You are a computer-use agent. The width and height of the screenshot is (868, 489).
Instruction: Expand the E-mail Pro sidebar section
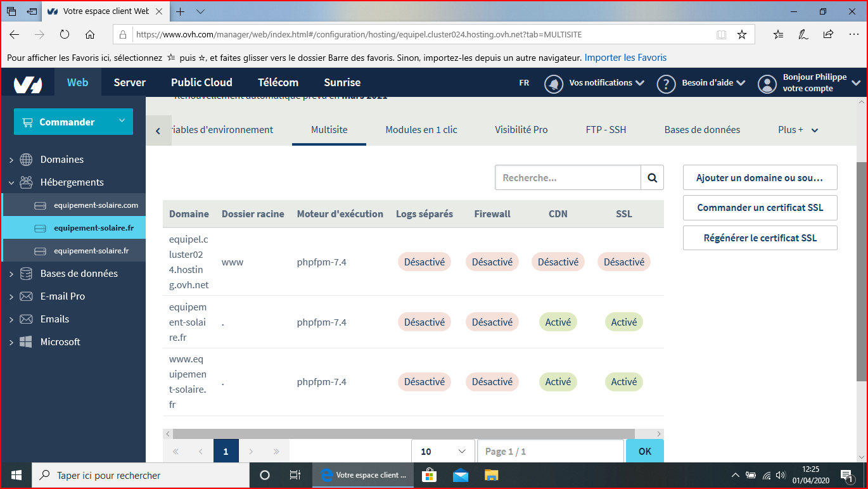point(11,296)
